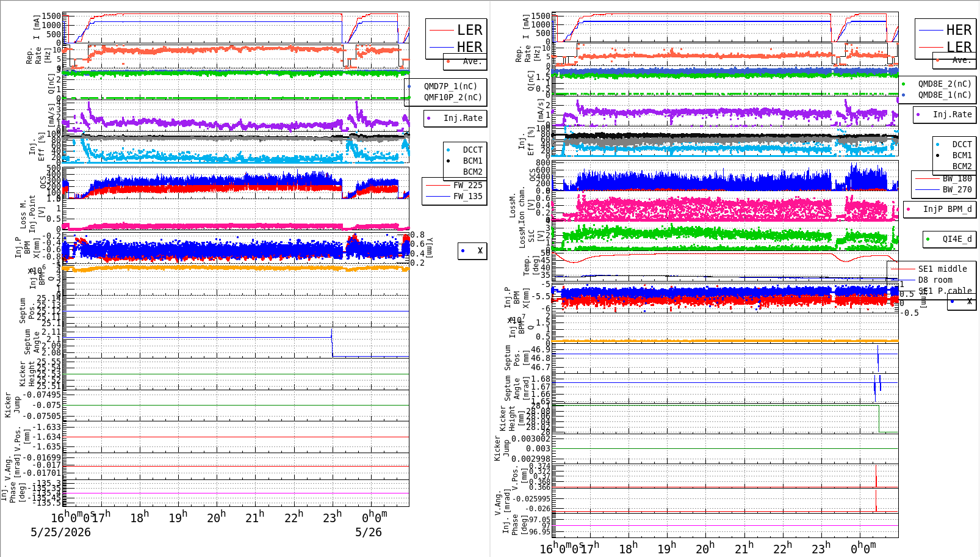Select the D8 room temperature legend entry

(x=935, y=280)
